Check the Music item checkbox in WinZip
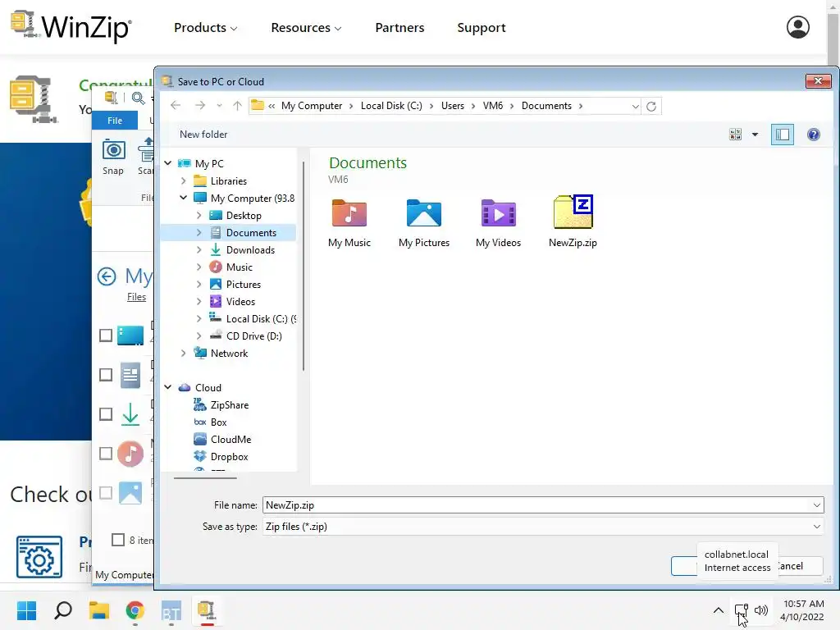840x630 pixels. pyautogui.click(x=106, y=453)
